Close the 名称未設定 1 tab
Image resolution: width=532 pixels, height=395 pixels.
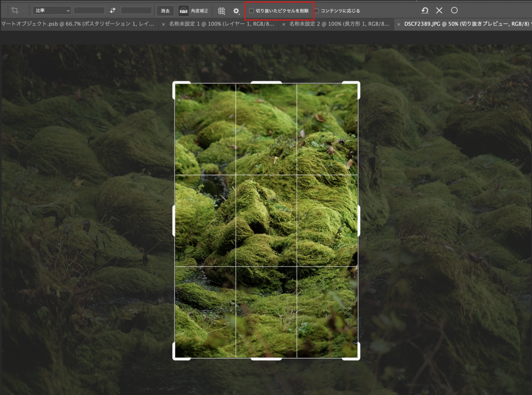pos(164,24)
